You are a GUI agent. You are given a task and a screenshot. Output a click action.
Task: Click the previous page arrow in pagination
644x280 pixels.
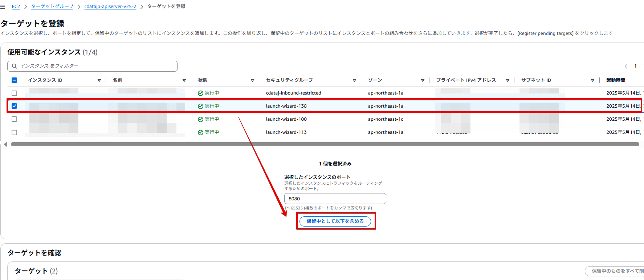coord(626,66)
